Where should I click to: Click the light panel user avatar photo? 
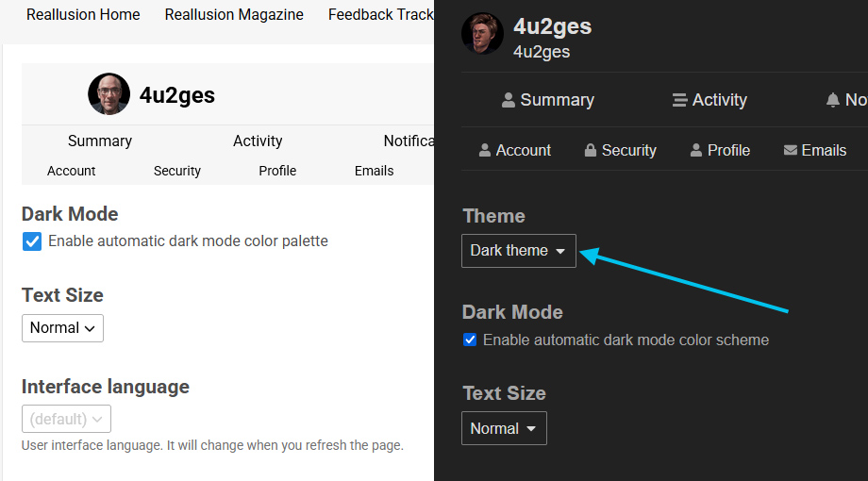108,94
